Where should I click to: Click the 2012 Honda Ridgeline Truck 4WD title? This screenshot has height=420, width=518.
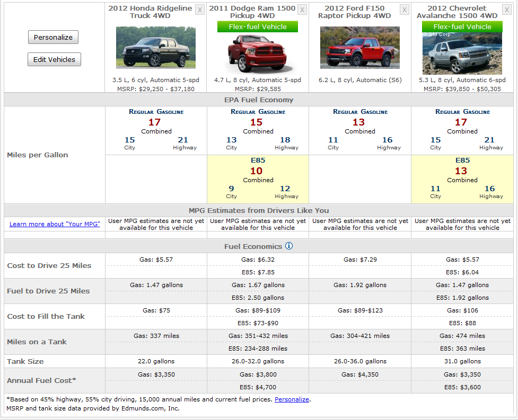pos(151,12)
